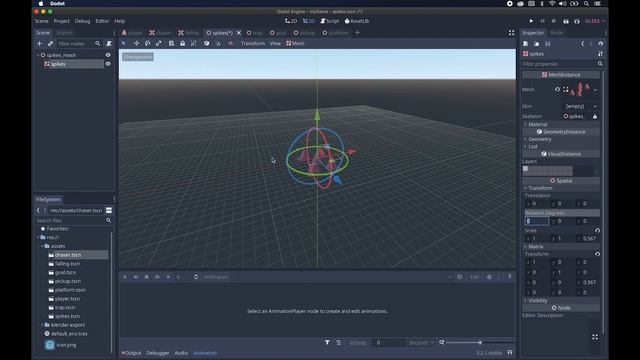Lock the selected object
The width and height of the screenshot is (640, 360).
click(x=182, y=43)
